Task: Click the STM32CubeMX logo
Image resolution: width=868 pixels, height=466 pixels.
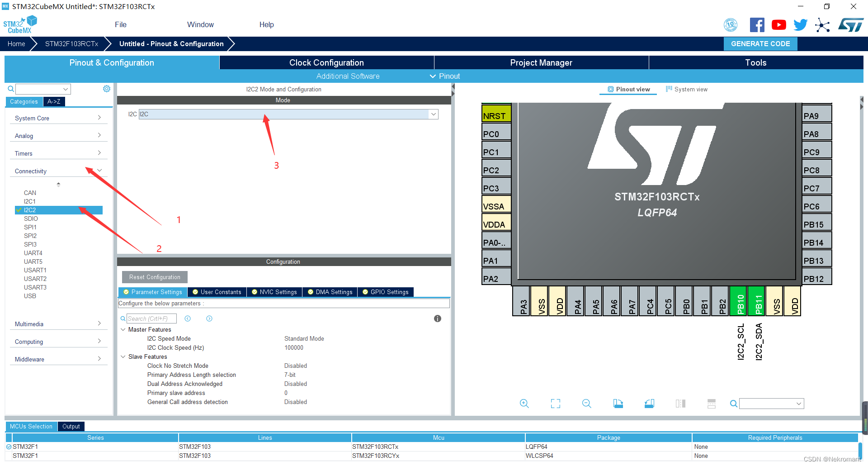Action: pyautogui.click(x=20, y=25)
